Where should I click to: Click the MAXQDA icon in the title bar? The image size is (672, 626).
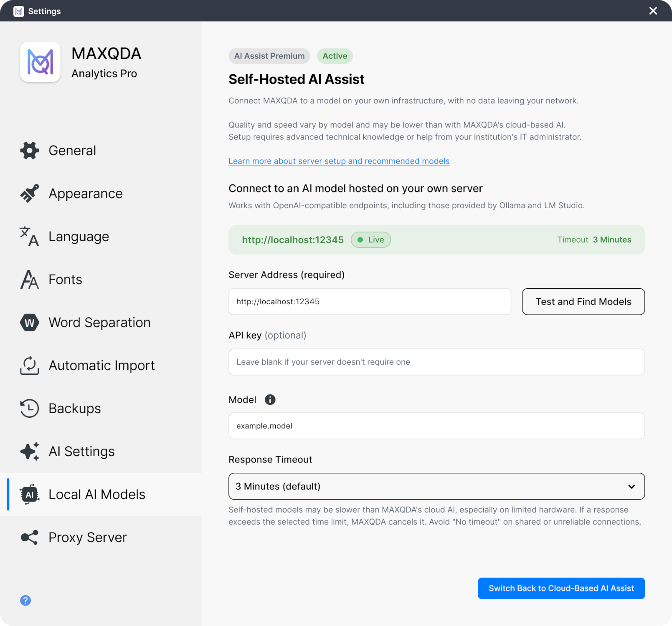19,11
